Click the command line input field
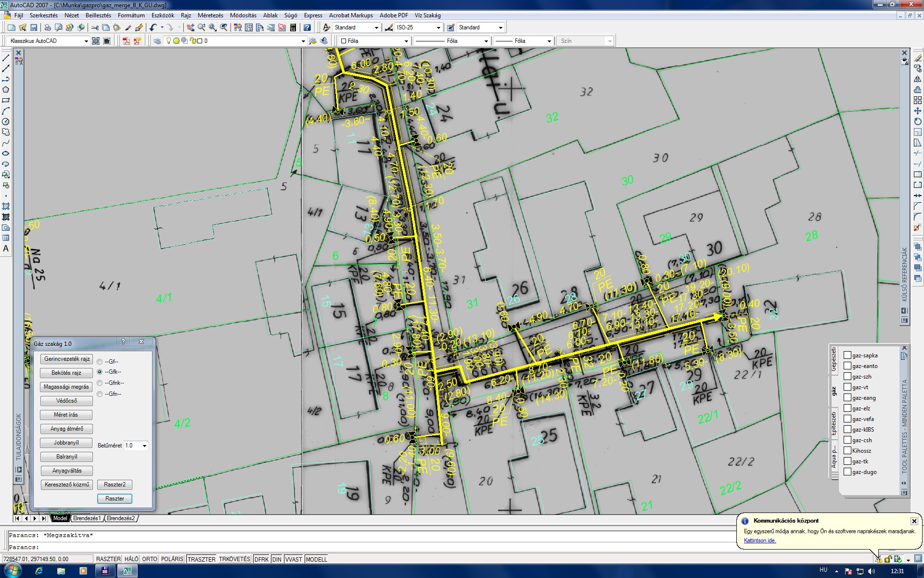924x578 pixels. pos(371,547)
